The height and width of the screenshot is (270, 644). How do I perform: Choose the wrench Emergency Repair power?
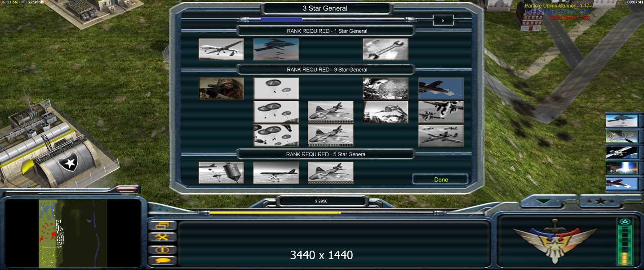coord(386,49)
